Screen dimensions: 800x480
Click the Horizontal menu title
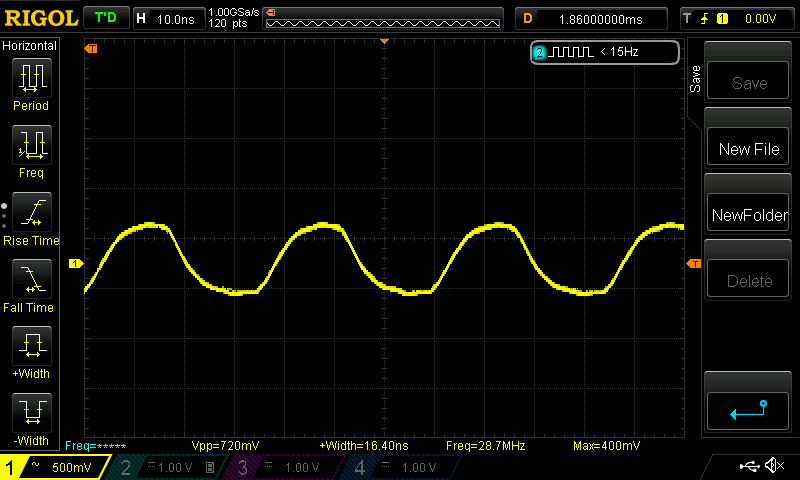click(x=30, y=46)
